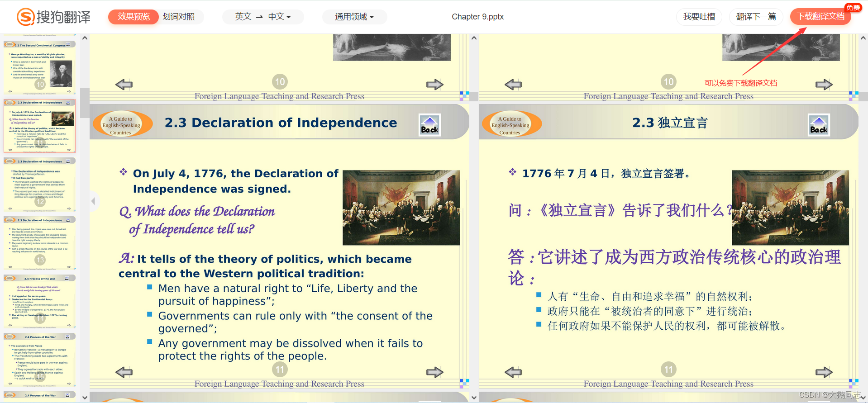Click the Back icon on Chinese slide 2.3
Viewport: 868px width, 403px height.
819,125
